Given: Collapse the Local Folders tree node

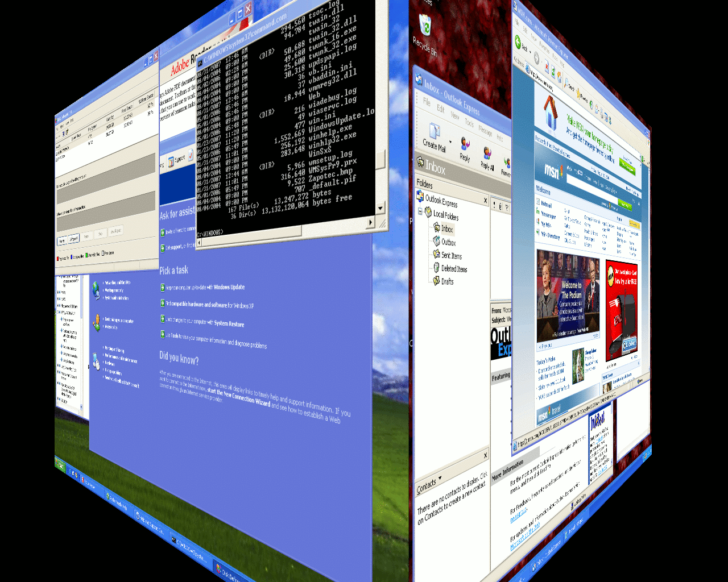Looking at the screenshot, I should (x=420, y=211).
